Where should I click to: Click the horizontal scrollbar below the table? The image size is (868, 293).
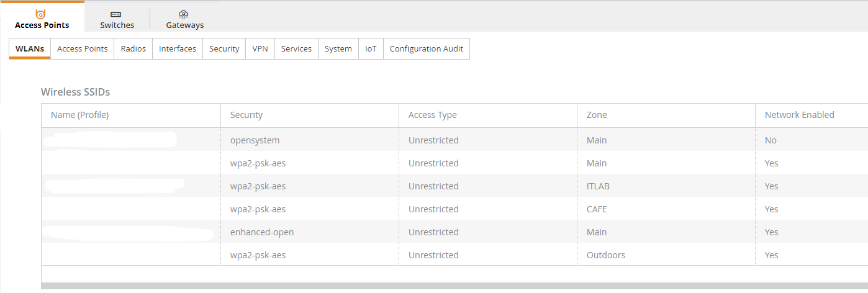tap(454, 286)
